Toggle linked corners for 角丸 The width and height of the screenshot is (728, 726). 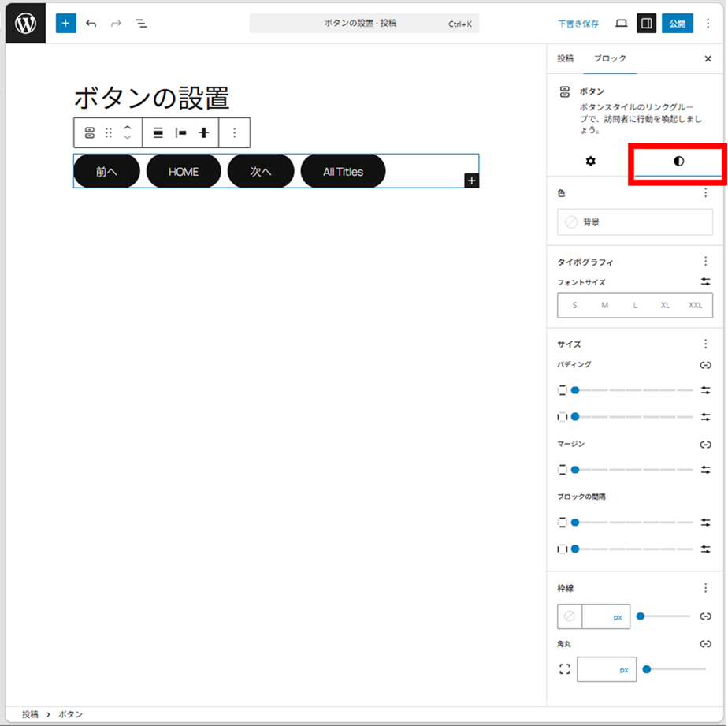[705, 644]
